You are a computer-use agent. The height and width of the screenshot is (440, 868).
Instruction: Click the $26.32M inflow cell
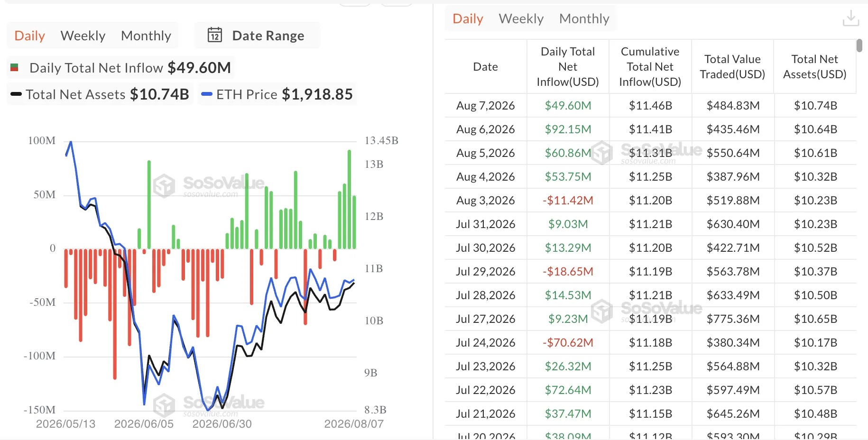coord(568,366)
